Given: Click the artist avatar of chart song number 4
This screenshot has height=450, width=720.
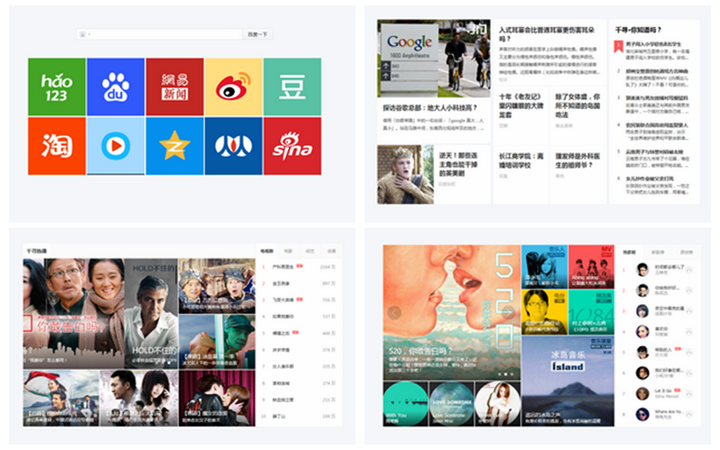Looking at the screenshot, I should pyautogui.click(x=642, y=332).
